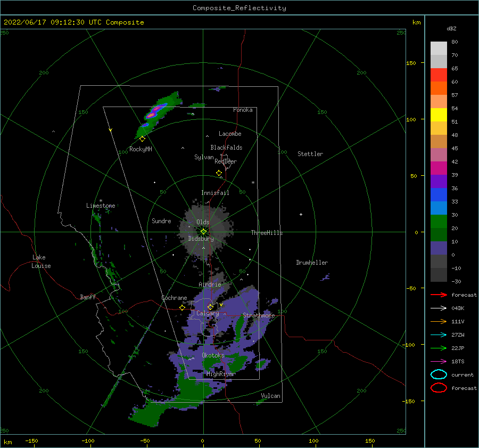Click the orange 111V arrow icon
Screen dimensions: 479x448
point(439,321)
